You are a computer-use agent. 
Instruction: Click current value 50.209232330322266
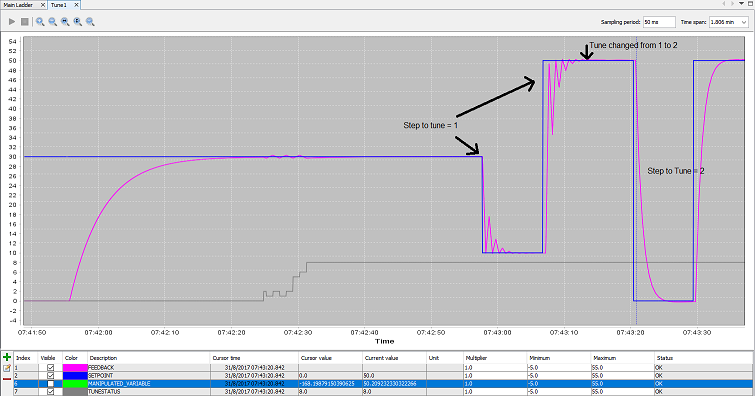(395, 384)
